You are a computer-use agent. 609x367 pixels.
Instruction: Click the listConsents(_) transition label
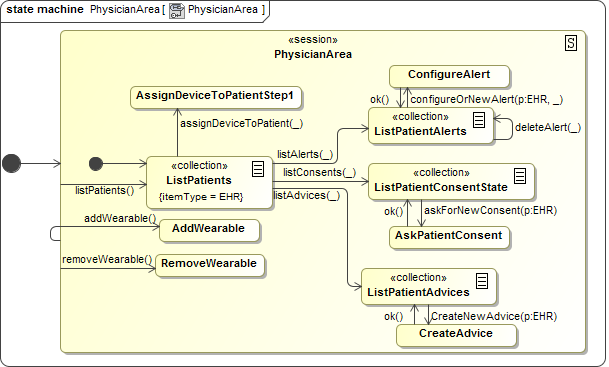click(x=319, y=172)
